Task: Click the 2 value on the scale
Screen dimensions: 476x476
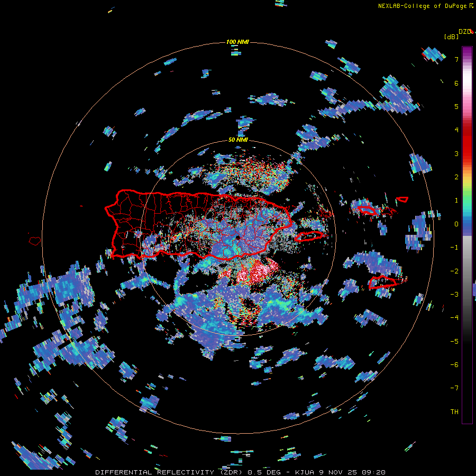Action: pyautogui.click(x=456, y=177)
